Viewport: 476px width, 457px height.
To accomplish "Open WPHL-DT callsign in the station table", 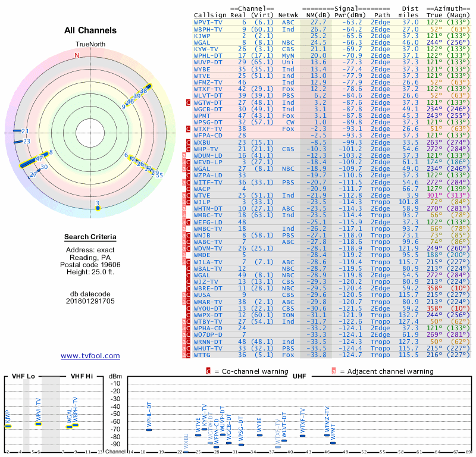I will 208,56.
